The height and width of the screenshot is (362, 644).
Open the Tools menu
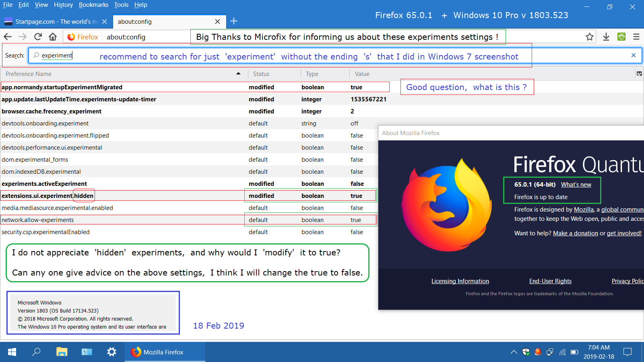tap(121, 5)
